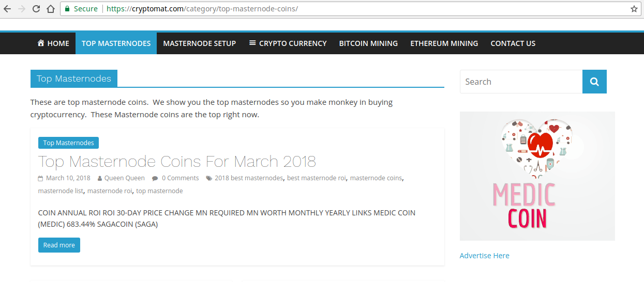Open the 0 Comments link
The height and width of the screenshot is (282, 644).
(181, 178)
